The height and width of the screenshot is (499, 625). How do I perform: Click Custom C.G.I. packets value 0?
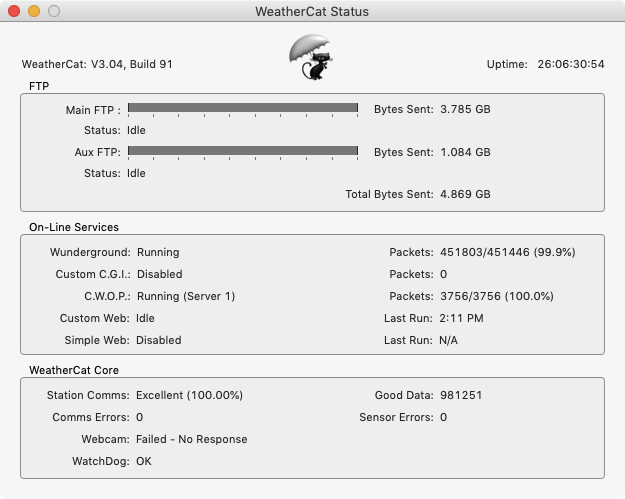pyautogui.click(x=444, y=274)
